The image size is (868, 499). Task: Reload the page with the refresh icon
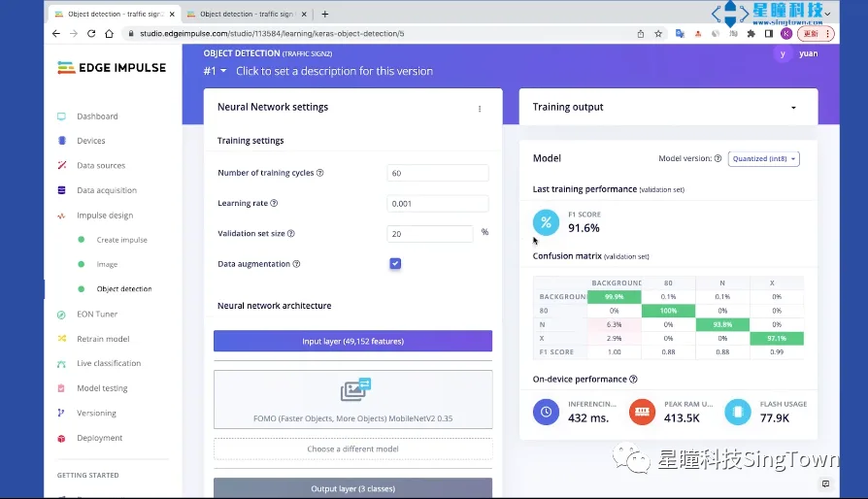point(91,34)
